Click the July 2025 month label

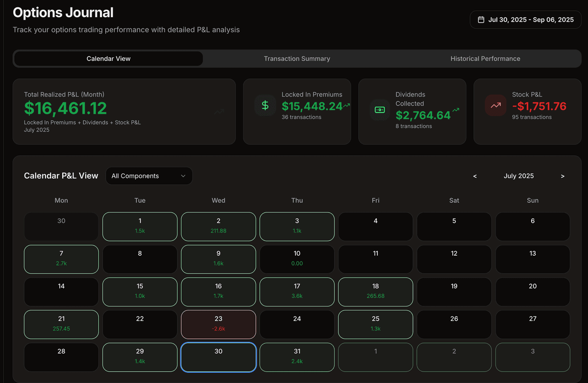518,176
